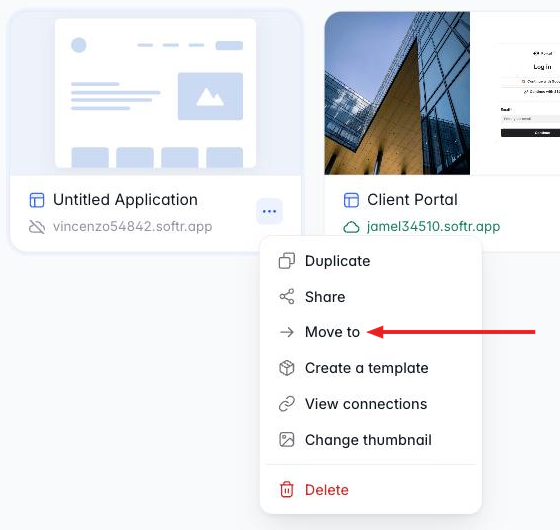
Task: Click the Client Portal title
Action: (412, 200)
